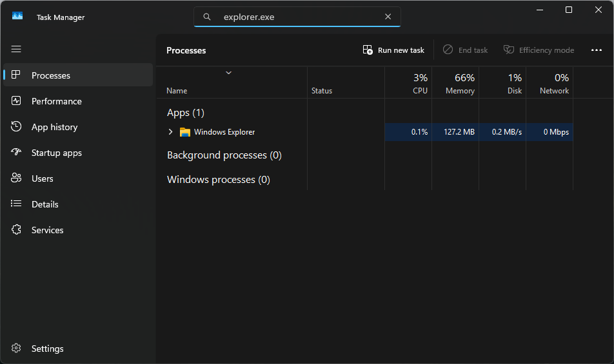Go to the Startup apps page

pyautogui.click(x=56, y=153)
